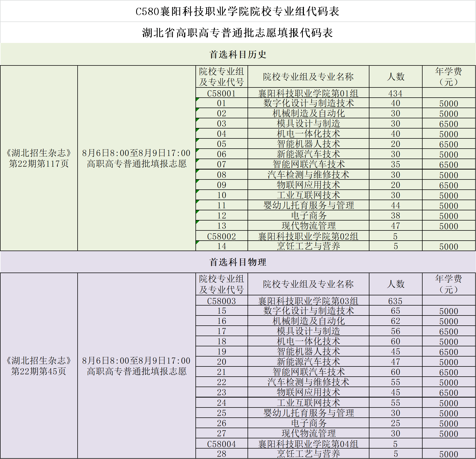
Task: Select group code cell C58002
Action: click(x=221, y=236)
